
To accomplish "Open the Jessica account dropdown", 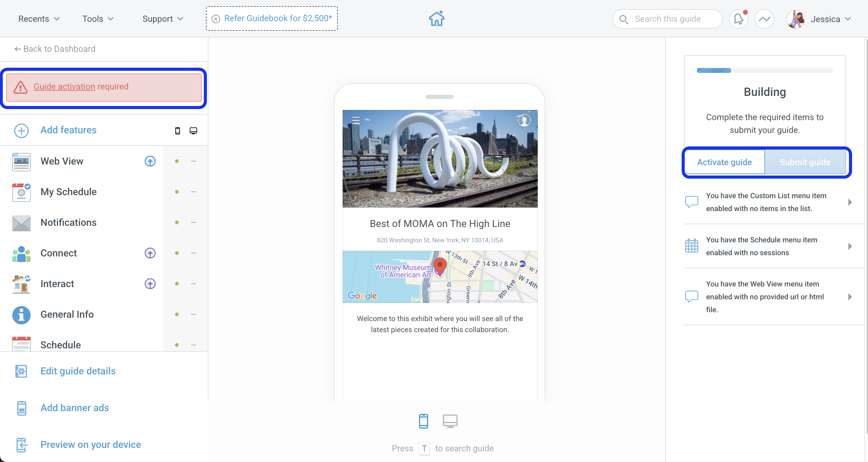I will (831, 19).
